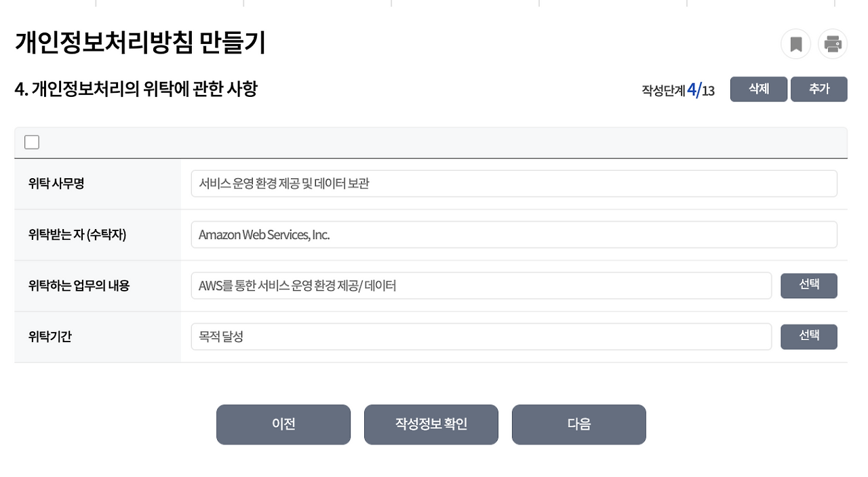Click the 목적 달성 input field
Image resolution: width=868 pixels, height=477 pixels.
point(481,336)
